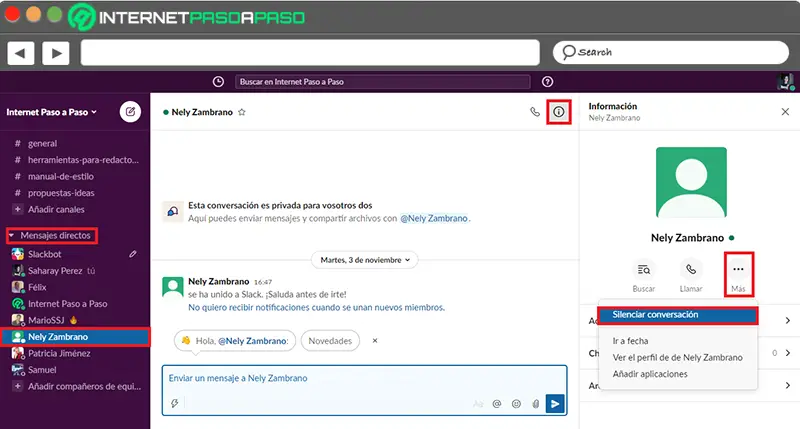Viewport: 800px width, 429px height.
Task: Click the Nely Zambrano message author name
Action: pos(218,282)
